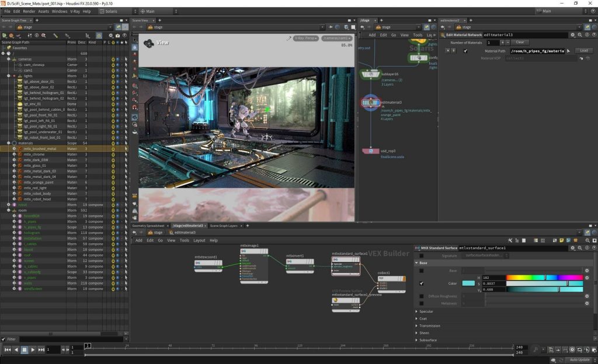The width and height of the screenshot is (598, 364).
Task: Click the question-mark help icon on MtlX Standard Surface header
Action: pyautogui.click(x=594, y=247)
